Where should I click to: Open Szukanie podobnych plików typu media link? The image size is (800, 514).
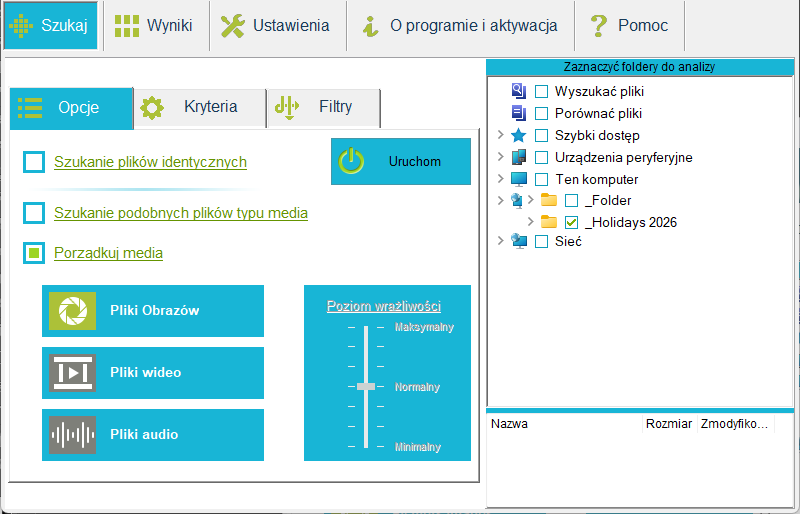click(x=181, y=213)
